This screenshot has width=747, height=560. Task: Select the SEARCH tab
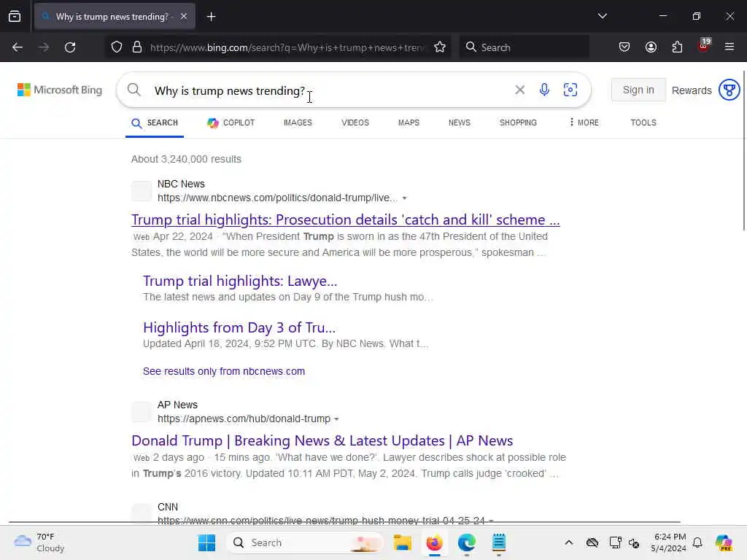155,122
